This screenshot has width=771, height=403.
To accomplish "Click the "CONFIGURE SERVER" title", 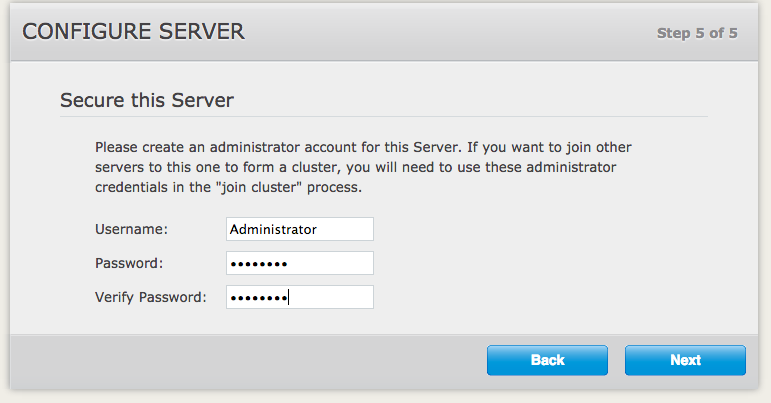I will click(133, 31).
